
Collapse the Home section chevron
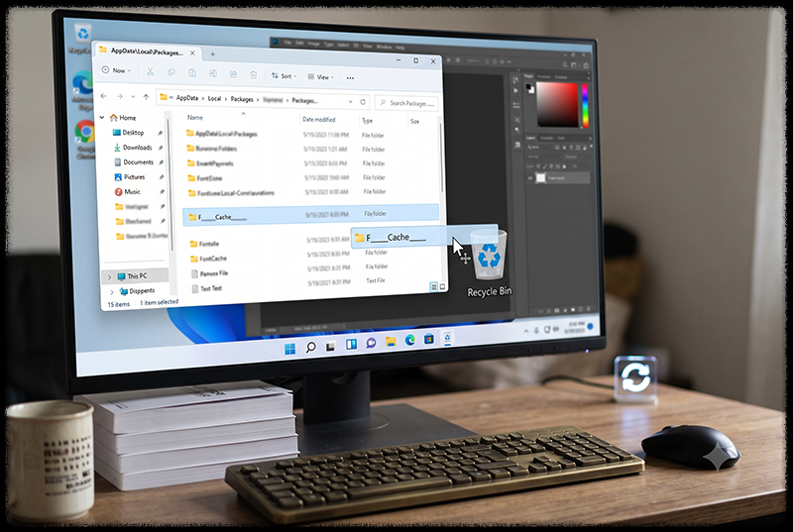[x=102, y=117]
